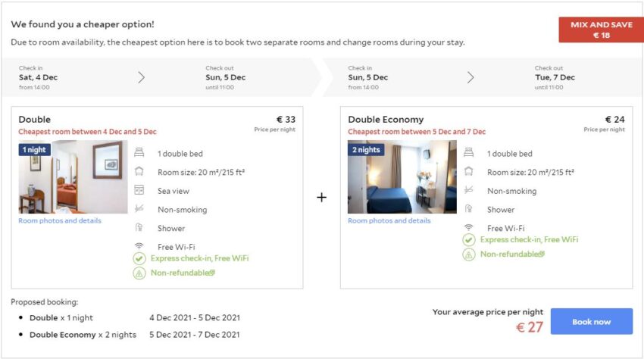644x359 pixels.
Task: Click the room size icon in Double room
Action: tap(139, 172)
